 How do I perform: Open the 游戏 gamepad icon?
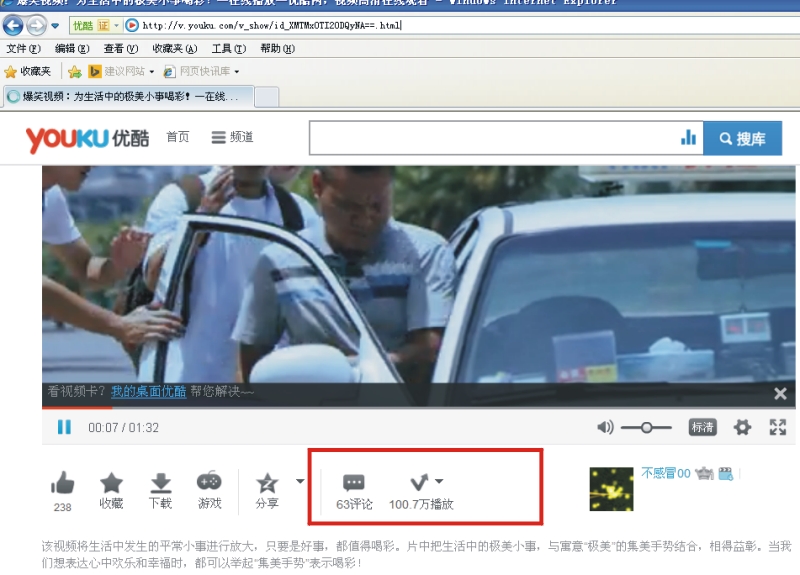[209, 482]
